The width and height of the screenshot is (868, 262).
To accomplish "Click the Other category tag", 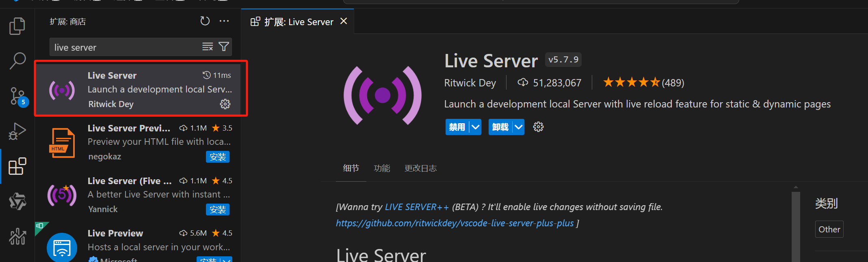I will pos(829,230).
